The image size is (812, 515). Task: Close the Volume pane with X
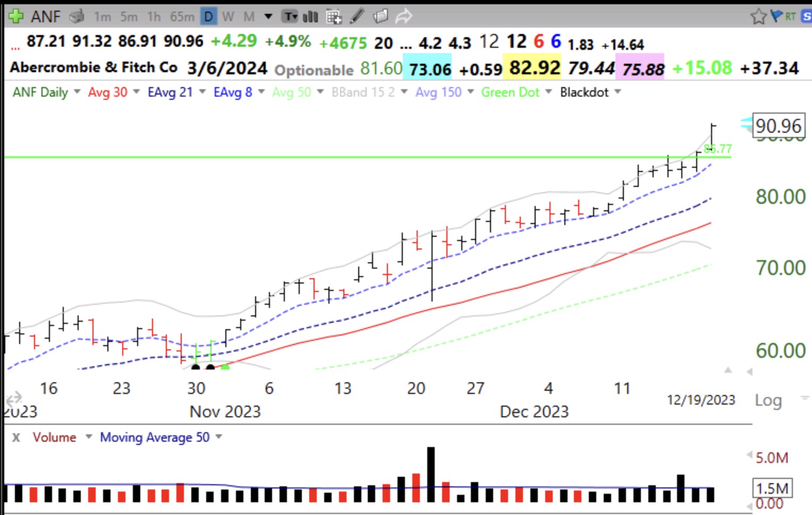tap(16, 437)
